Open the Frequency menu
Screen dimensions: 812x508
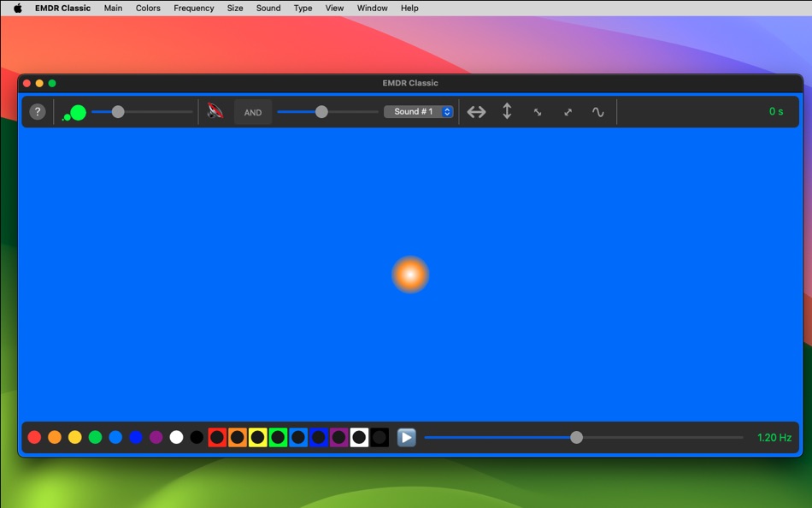click(x=193, y=8)
